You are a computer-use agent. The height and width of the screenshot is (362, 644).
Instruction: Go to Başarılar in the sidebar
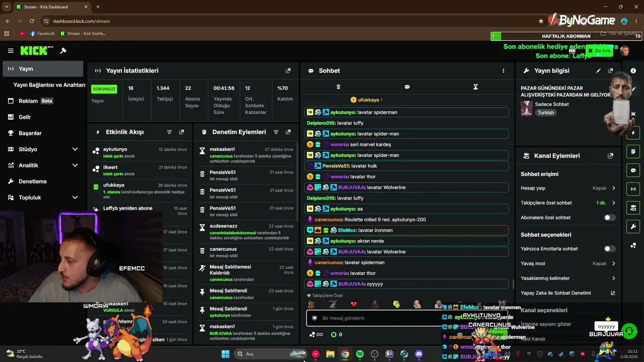click(x=43, y=133)
